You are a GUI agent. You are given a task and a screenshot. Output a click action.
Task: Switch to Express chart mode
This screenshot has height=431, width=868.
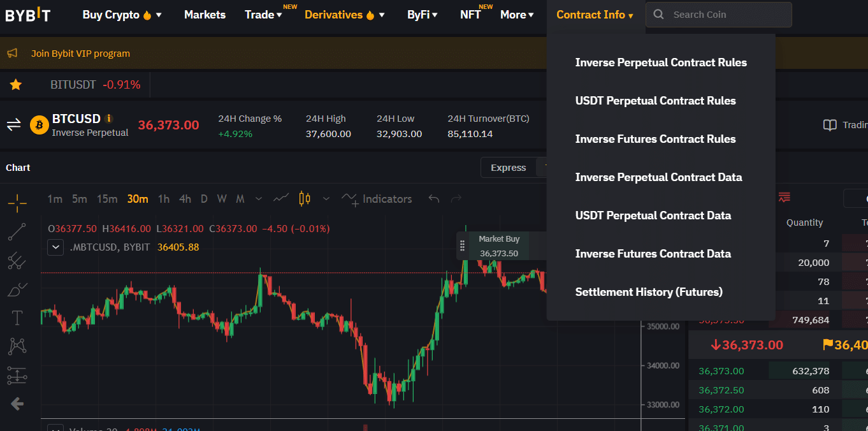[x=509, y=168]
